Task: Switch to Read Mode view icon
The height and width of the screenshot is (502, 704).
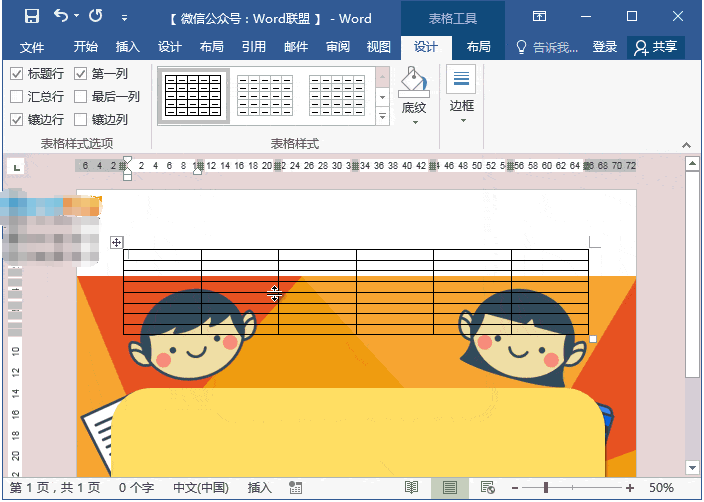Action: coord(411,487)
